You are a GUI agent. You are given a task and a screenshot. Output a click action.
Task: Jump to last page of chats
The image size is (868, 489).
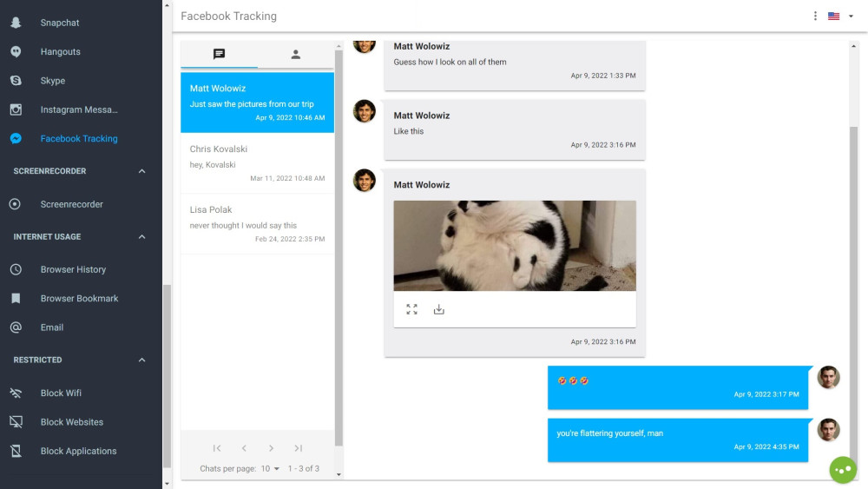tap(298, 448)
